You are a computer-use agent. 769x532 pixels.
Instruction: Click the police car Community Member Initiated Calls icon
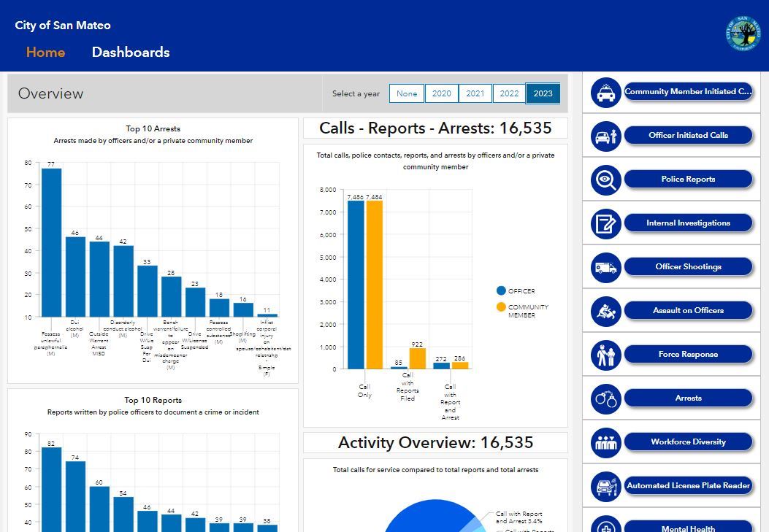coord(605,92)
